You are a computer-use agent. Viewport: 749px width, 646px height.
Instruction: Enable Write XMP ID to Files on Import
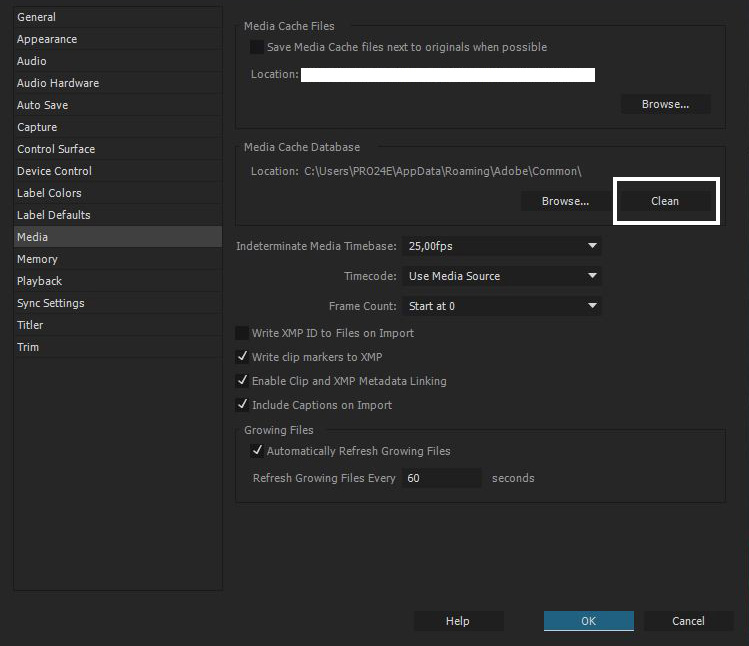[x=242, y=333]
